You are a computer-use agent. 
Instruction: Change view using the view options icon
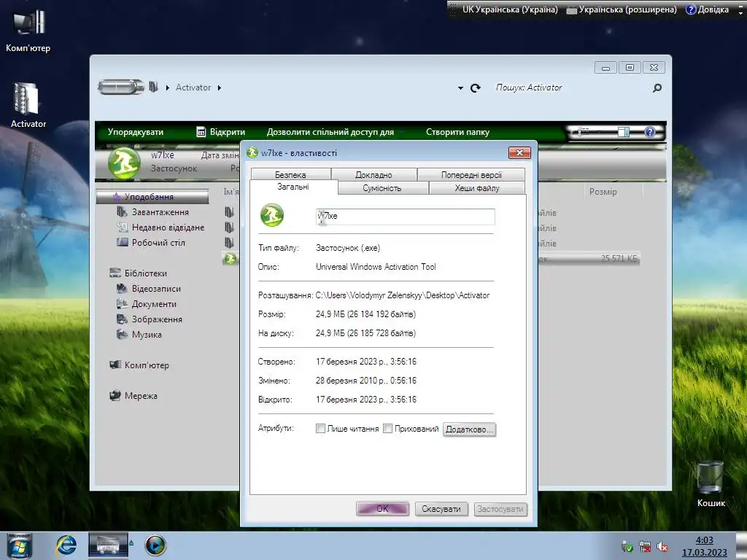pos(583,131)
